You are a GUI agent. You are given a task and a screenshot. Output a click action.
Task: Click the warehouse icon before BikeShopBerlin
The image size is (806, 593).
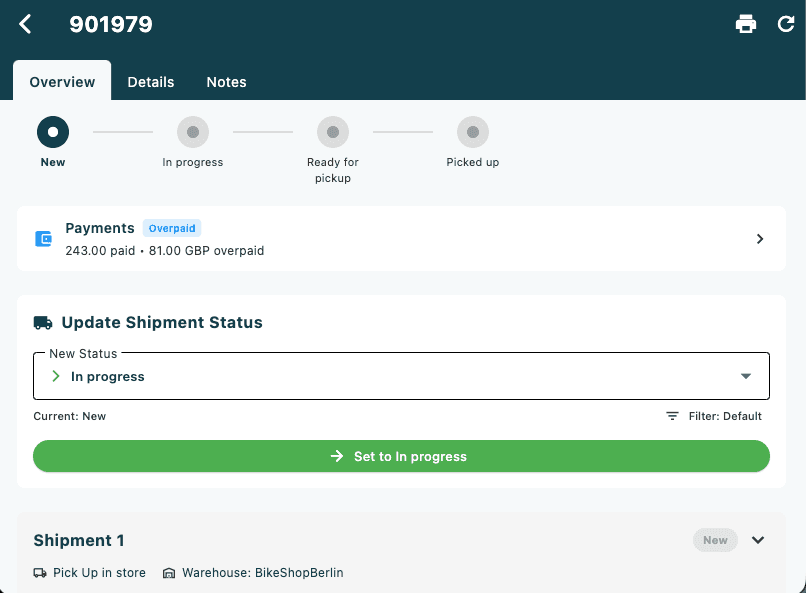click(x=169, y=573)
